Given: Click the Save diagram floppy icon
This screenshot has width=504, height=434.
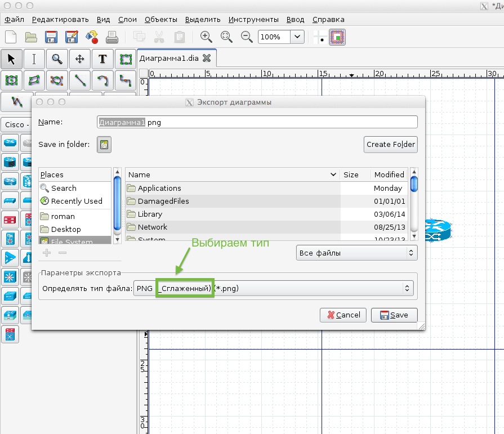Looking at the screenshot, I should pyautogui.click(x=51, y=37).
